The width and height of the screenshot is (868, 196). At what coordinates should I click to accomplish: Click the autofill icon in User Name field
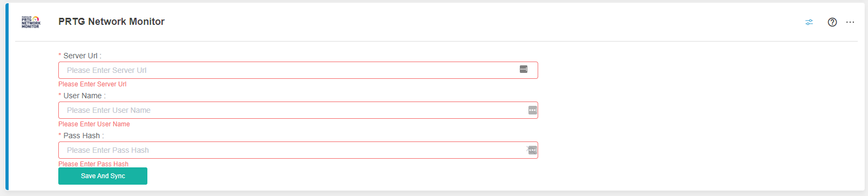(533, 110)
